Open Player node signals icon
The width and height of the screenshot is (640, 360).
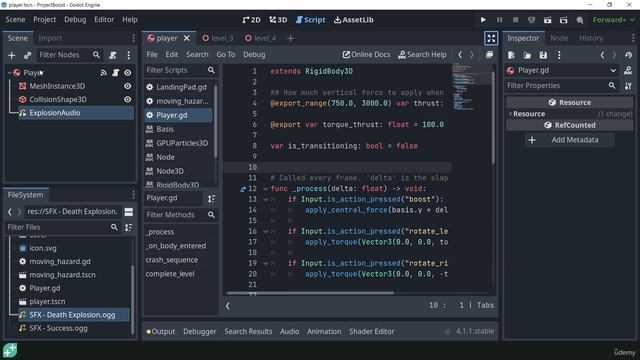[x=104, y=73]
